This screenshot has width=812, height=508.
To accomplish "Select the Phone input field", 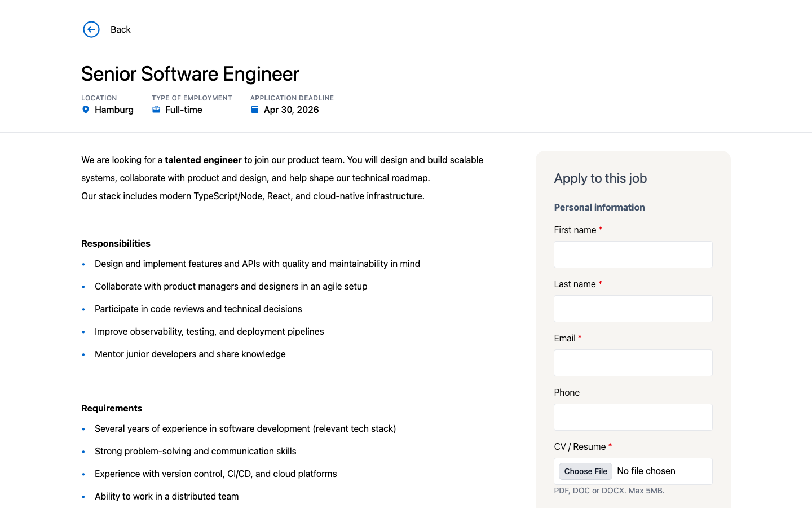I will coord(633,417).
